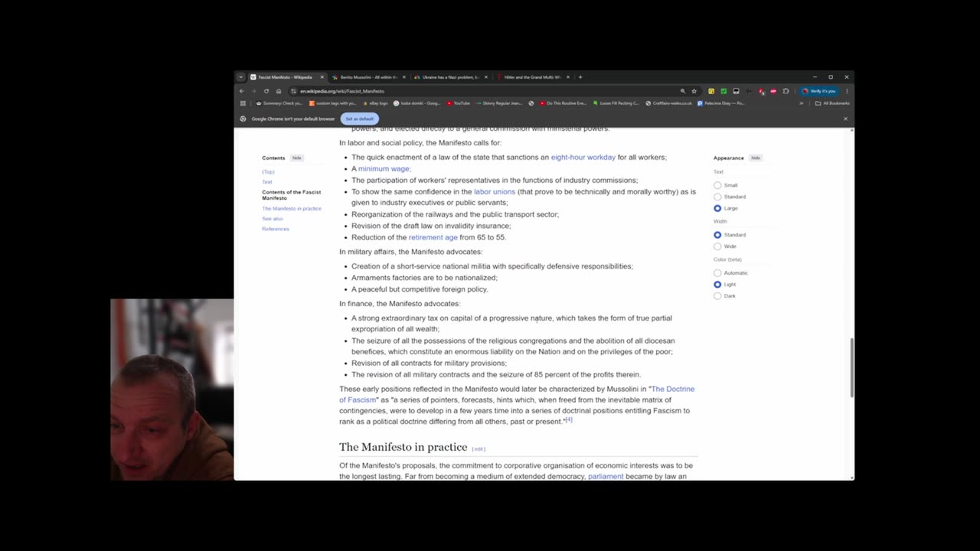Open the Chrome extensions puzzle menu

click(x=786, y=91)
